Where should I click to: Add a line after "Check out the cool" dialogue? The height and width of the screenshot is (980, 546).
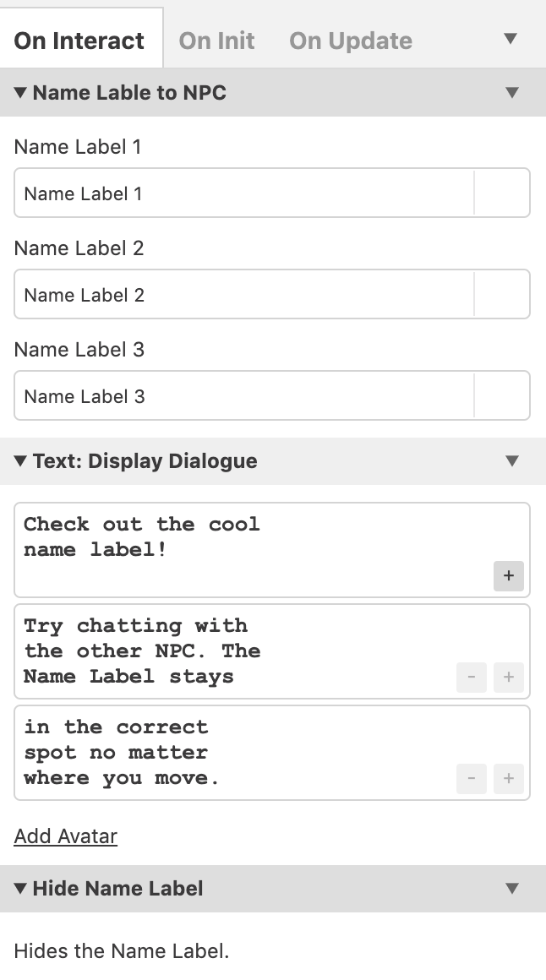click(509, 575)
